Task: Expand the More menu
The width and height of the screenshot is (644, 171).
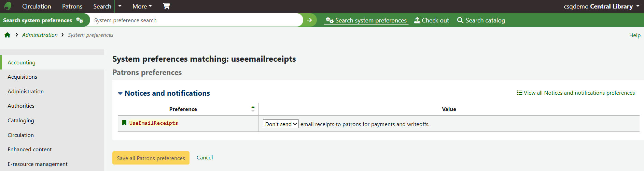Action: coord(142,6)
